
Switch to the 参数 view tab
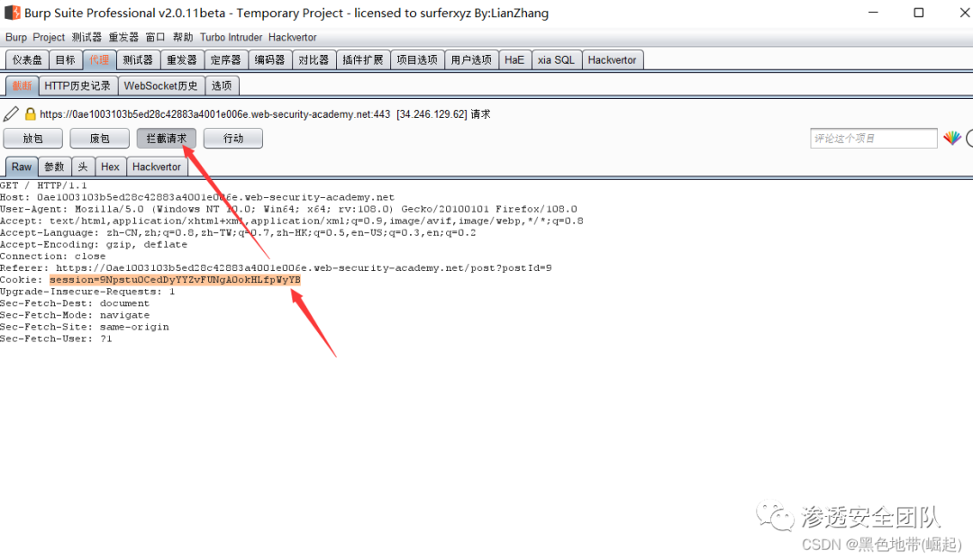click(54, 167)
